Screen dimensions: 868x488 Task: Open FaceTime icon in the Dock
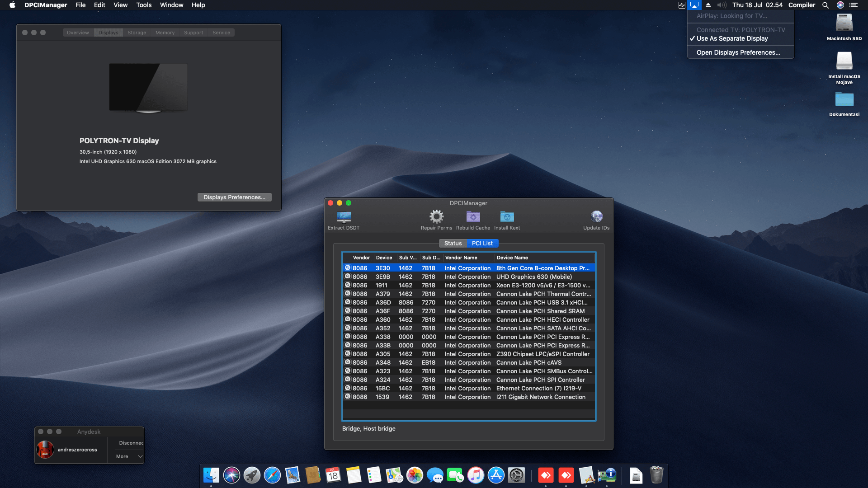(455, 475)
